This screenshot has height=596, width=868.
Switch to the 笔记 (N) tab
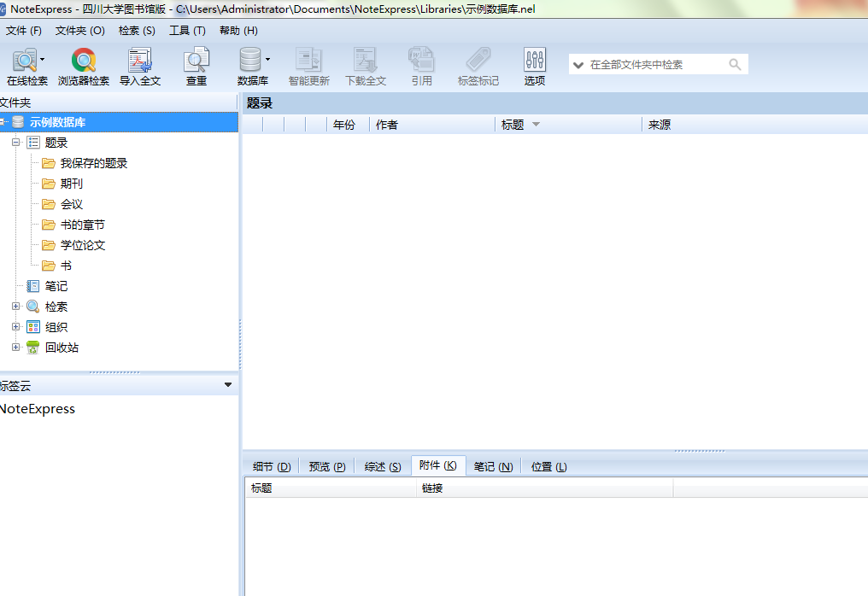493,467
